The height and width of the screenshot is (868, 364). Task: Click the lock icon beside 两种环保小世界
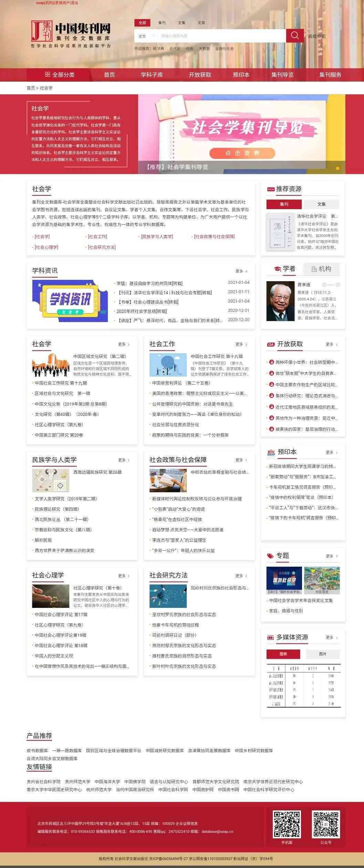[x=271, y=362]
